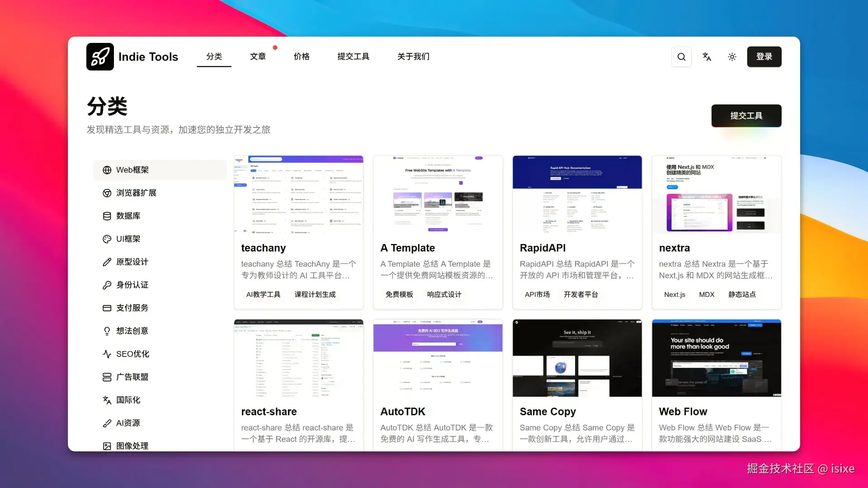Open the 价格 navigation item
This screenshot has height=488, width=868.
(302, 56)
